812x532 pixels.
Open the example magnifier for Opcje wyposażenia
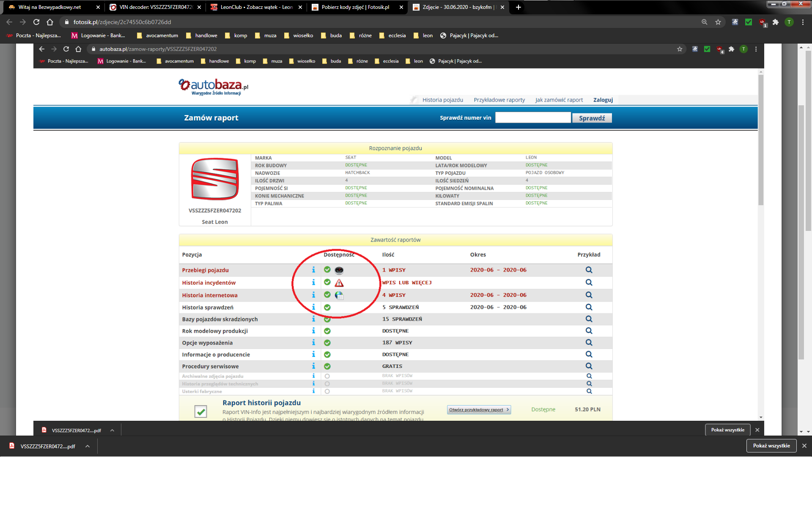click(589, 343)
